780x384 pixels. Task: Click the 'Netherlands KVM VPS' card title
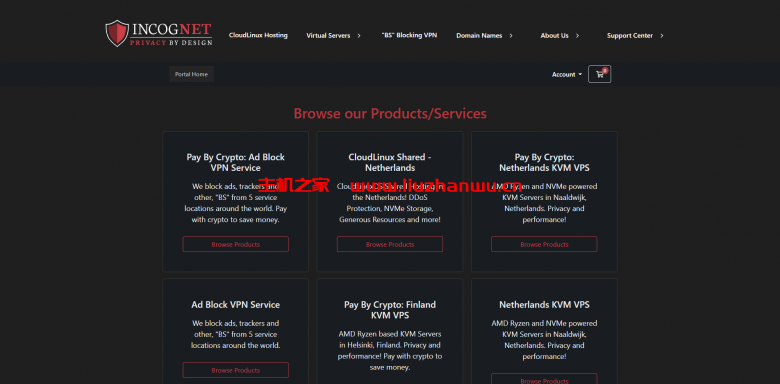[x=544, y=305]
